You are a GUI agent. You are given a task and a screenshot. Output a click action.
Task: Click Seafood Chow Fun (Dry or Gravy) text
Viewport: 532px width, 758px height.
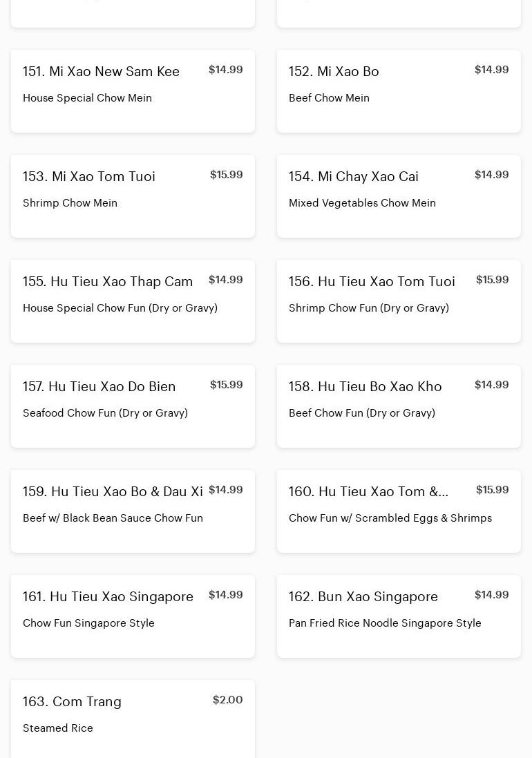click(x=105, y=413)
